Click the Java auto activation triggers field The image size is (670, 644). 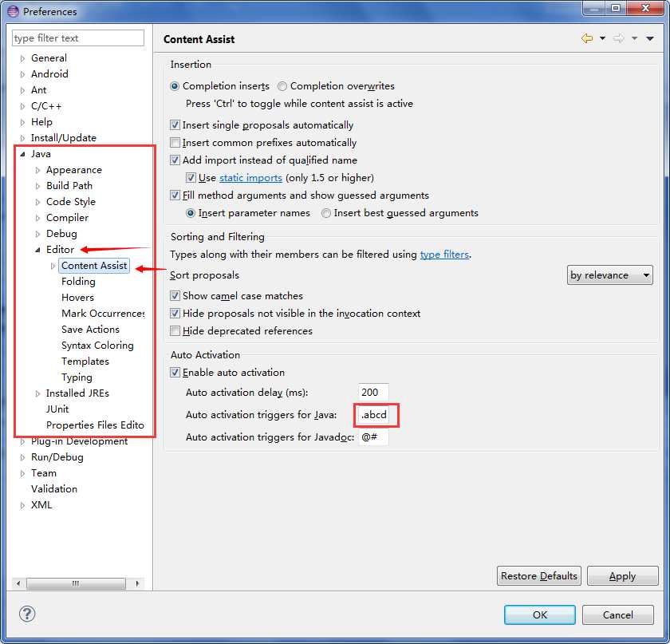(373, 414)
